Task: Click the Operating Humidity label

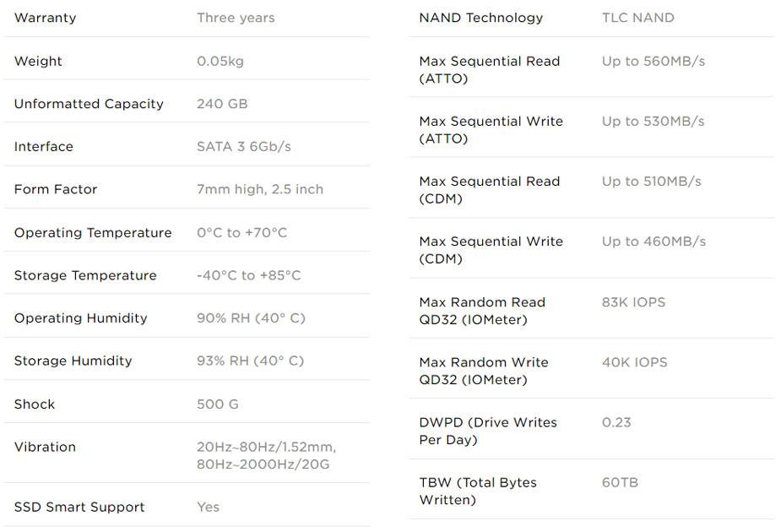Action: (x=81, y=318)
